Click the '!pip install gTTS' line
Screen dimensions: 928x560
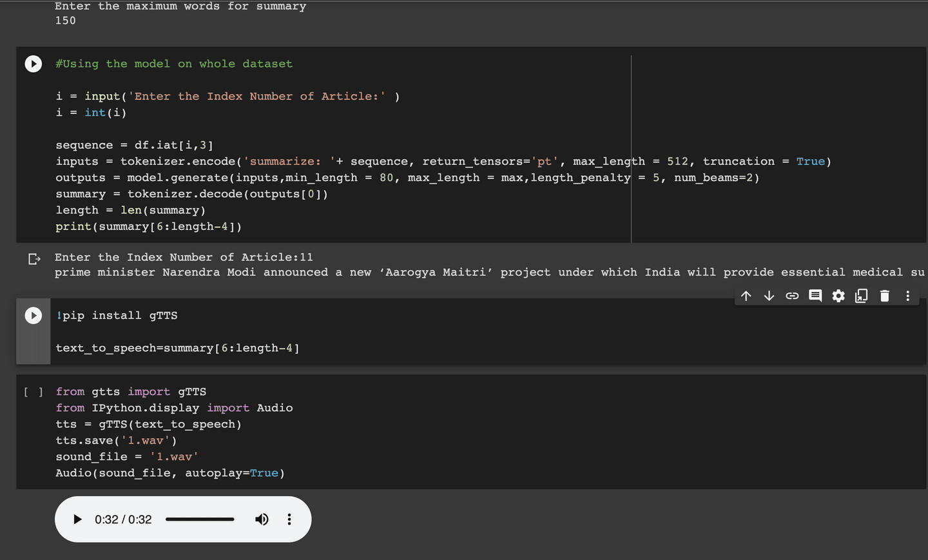point(117,316)
